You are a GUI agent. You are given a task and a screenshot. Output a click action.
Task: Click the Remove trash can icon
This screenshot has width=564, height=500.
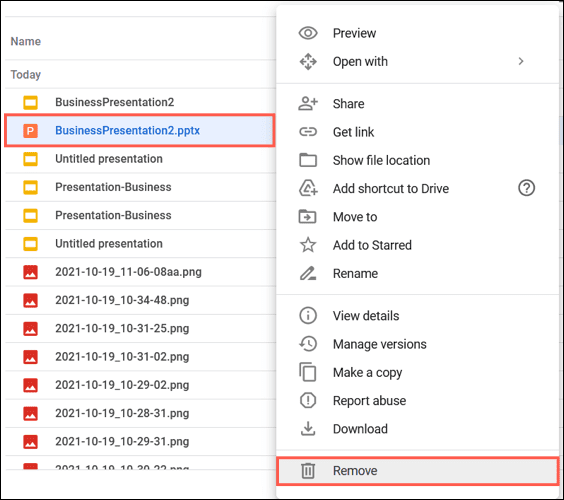(308, 471)
